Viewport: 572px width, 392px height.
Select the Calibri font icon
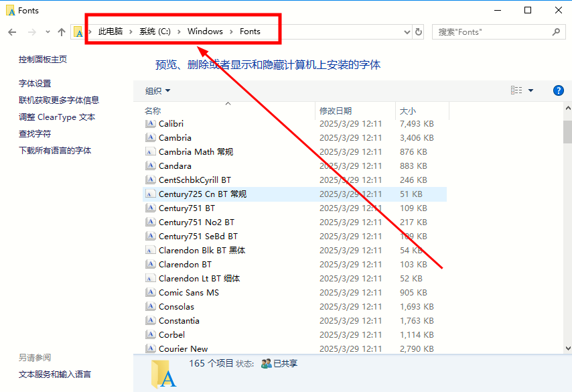click(x=150, y=124)
